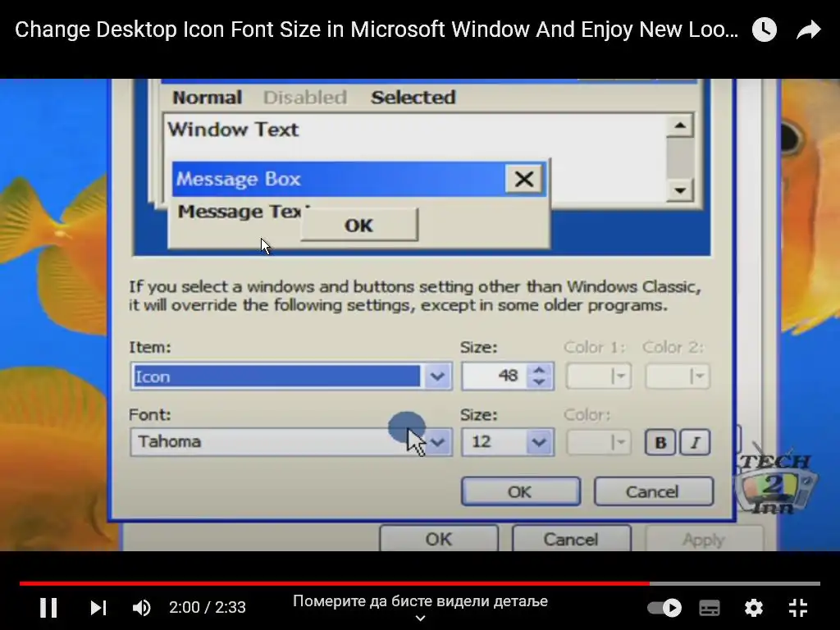Screen dimensions: 840x630
Task: Select the Normal menu item in preview
Action: pos(208,98)
